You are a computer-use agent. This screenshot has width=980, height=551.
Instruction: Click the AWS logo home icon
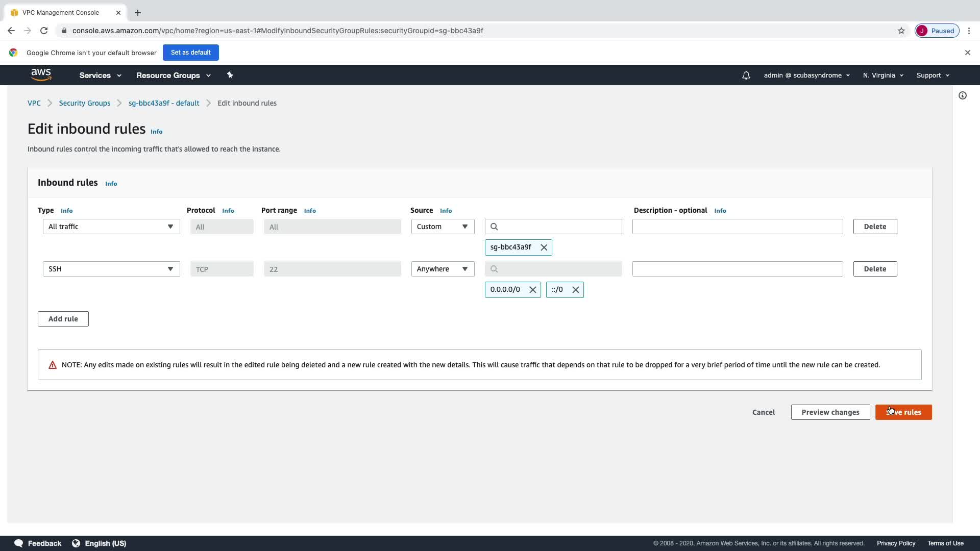click(x=41, y=75)
